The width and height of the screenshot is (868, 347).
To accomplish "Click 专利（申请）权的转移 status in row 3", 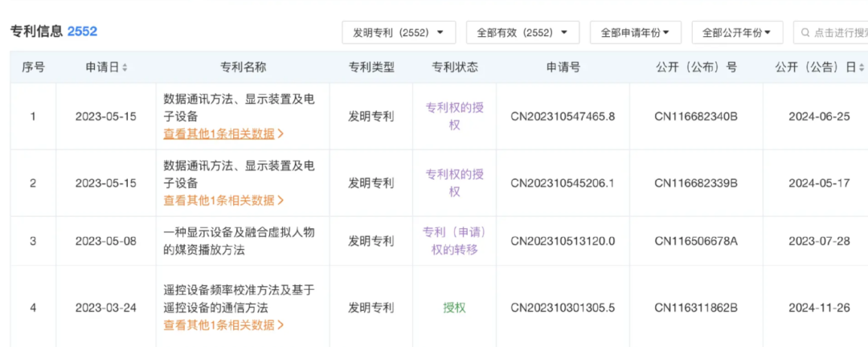I will [454, 241].
